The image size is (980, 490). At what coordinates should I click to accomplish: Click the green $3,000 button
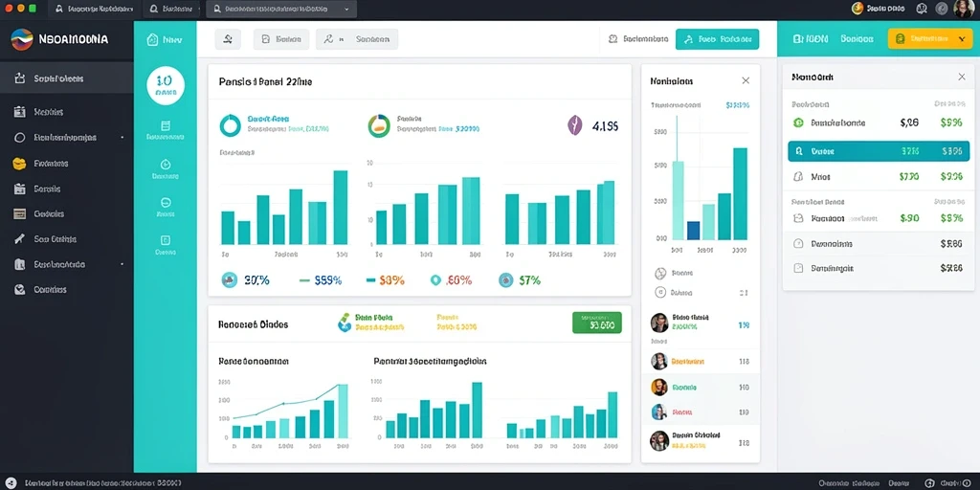click(x=597, y=323)
